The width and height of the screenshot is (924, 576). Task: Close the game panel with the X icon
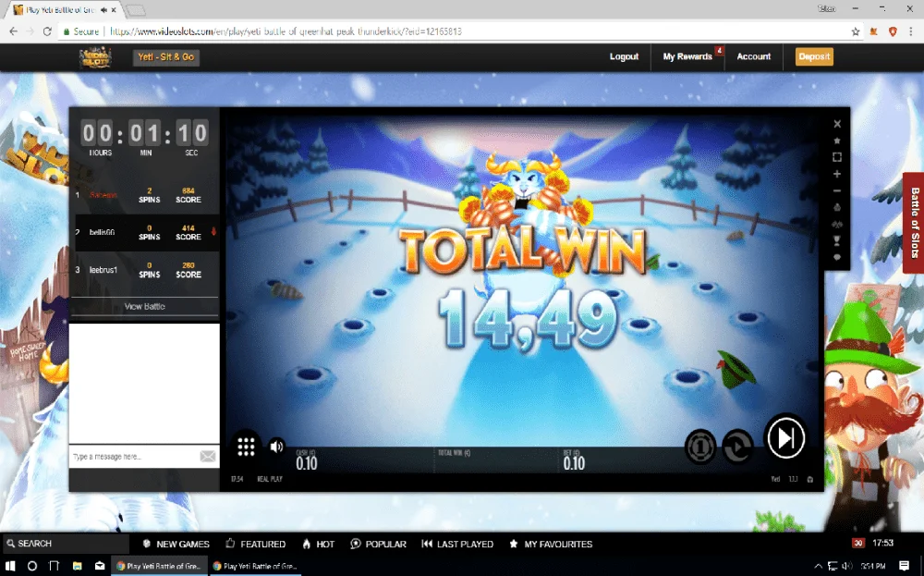[x=837, y=124]
